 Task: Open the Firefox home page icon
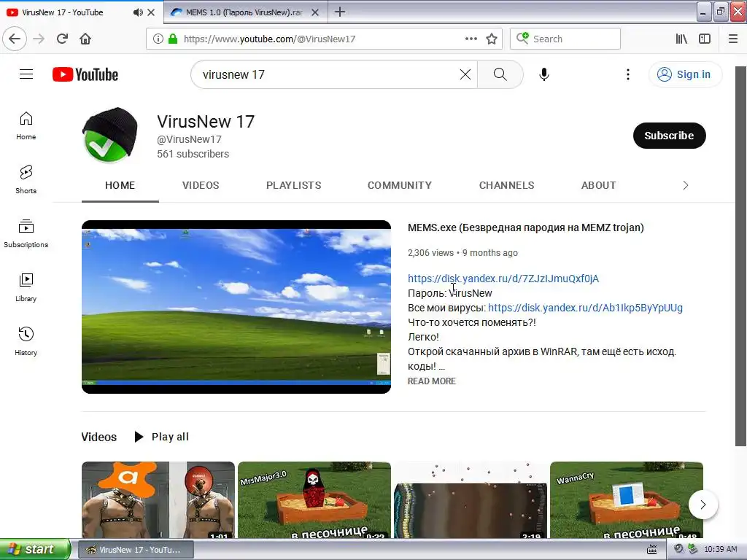(85, 39)
